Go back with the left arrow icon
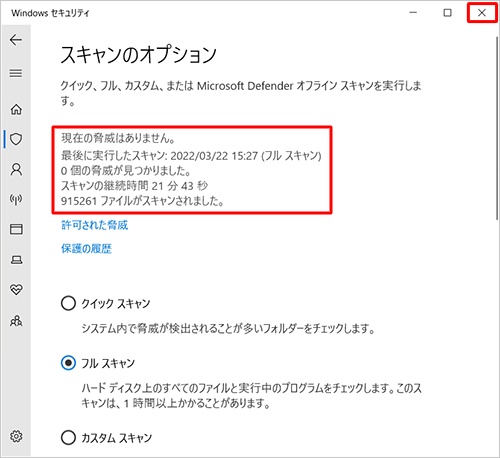Image resolution: width=500 pixels, height=458 pixels. point(16,40)
